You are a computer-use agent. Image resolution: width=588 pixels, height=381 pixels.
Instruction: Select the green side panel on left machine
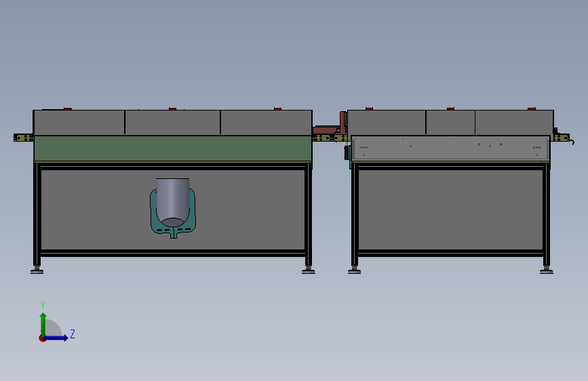pyautogui.click(x=172, y=149)
